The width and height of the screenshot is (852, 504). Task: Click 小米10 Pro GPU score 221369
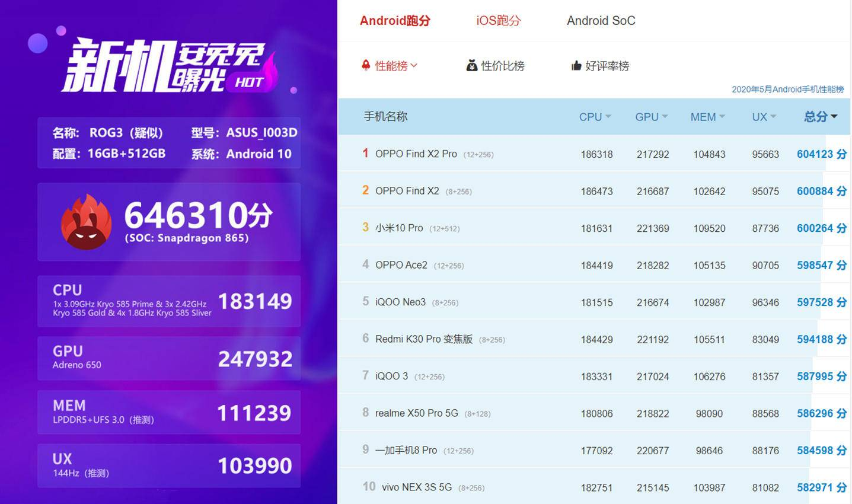click(653, 228)
